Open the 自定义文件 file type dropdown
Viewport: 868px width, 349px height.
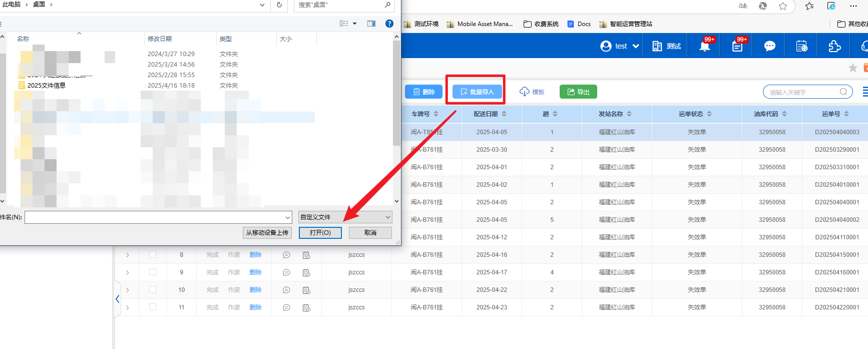[345, 217]
